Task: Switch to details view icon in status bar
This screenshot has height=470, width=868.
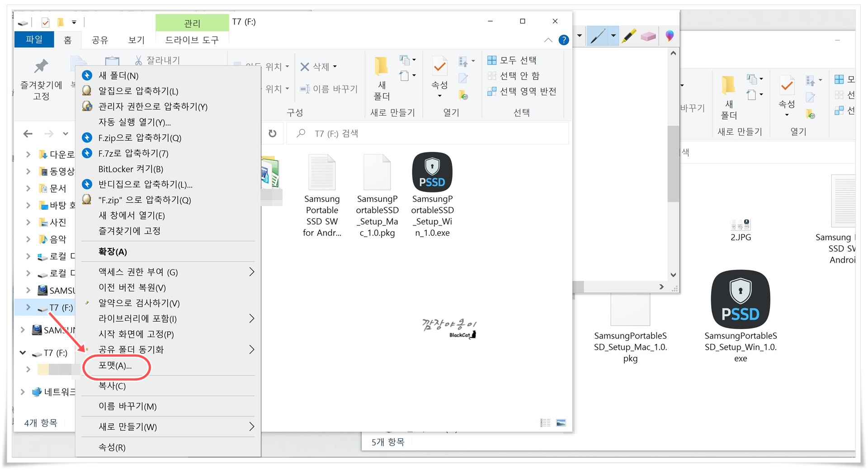Action: [546, 423]
